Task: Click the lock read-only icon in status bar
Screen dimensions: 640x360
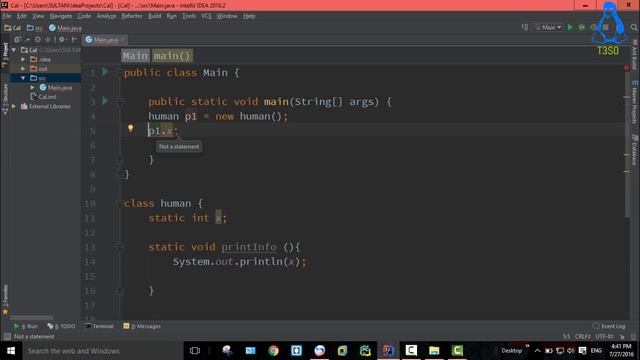Action: (x=622, y=337)
